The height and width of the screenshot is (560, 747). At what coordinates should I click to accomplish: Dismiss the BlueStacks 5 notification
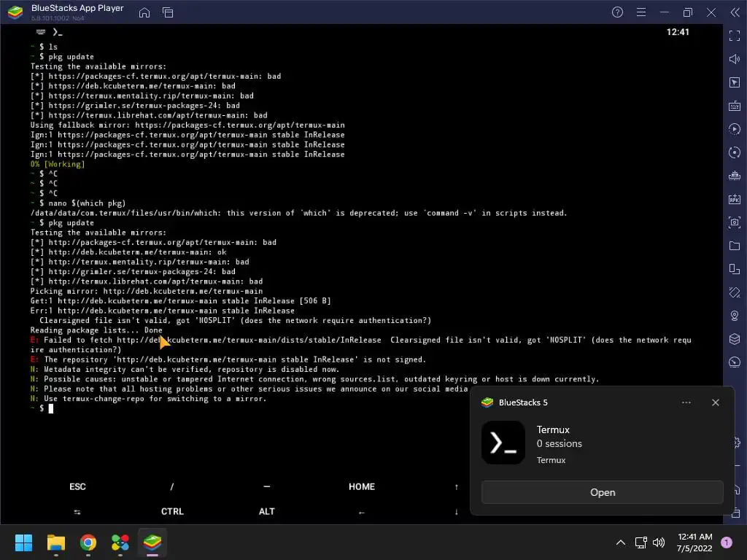point(716,402)
